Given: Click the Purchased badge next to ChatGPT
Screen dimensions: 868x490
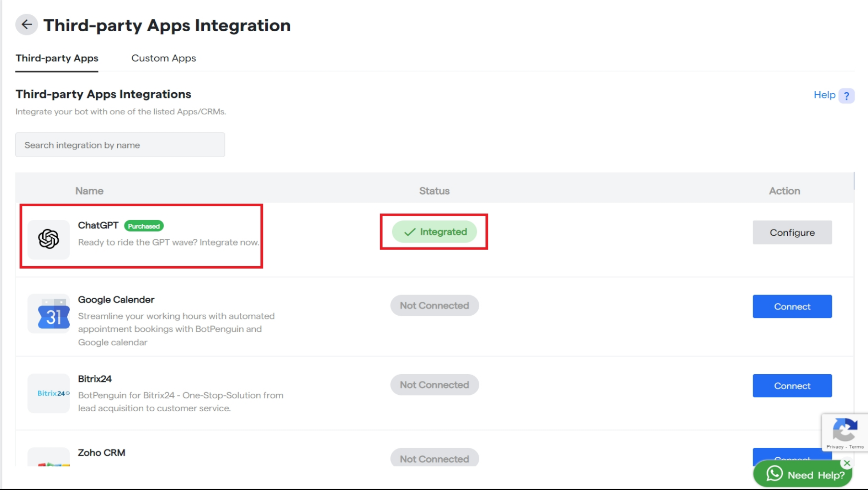Looking at the screenshot, I should pyautogui.click(x=144, y=226).
